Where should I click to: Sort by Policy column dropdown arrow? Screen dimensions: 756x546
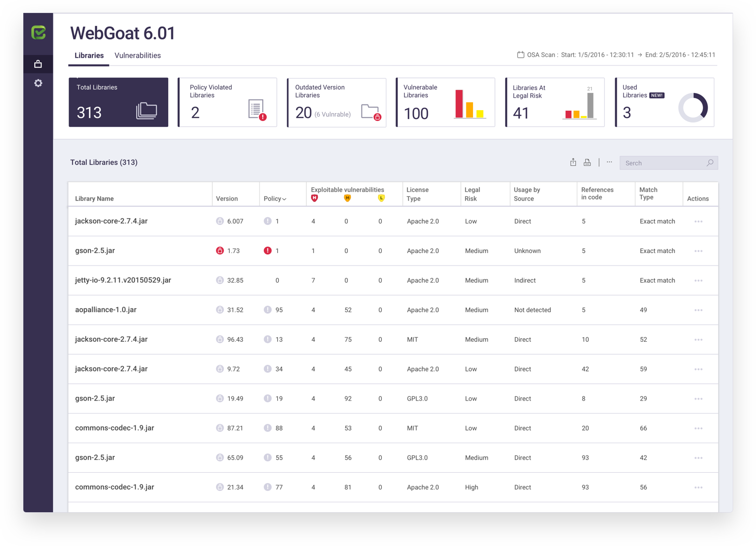[x=285, y=199]
